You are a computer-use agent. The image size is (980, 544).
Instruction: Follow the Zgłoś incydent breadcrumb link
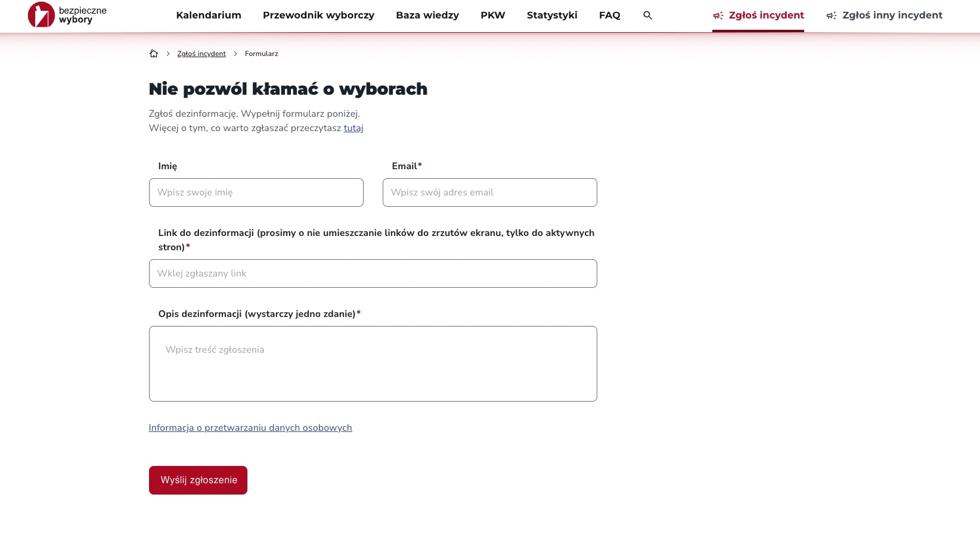pyautogui.click(x=201, y=54)
